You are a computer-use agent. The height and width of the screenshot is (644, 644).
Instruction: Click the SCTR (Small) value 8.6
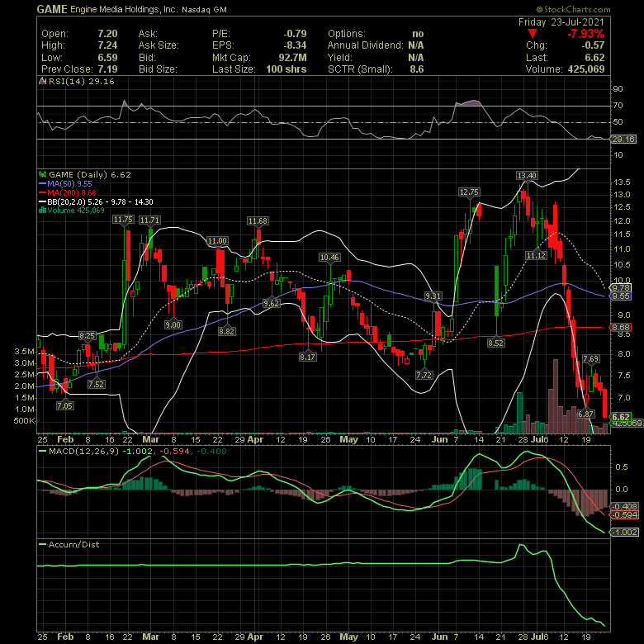(417, 69)
